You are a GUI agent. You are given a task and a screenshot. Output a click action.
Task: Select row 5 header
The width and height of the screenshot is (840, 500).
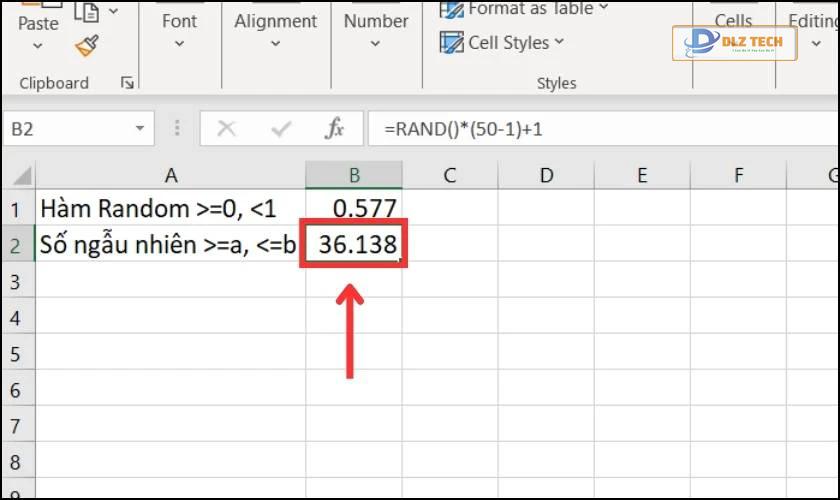pos(18,353)
